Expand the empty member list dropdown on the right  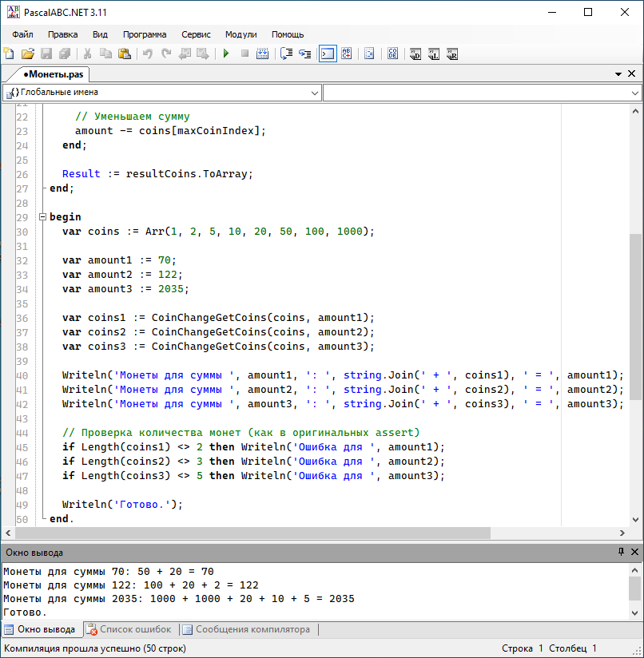click(x=634, y=93)
